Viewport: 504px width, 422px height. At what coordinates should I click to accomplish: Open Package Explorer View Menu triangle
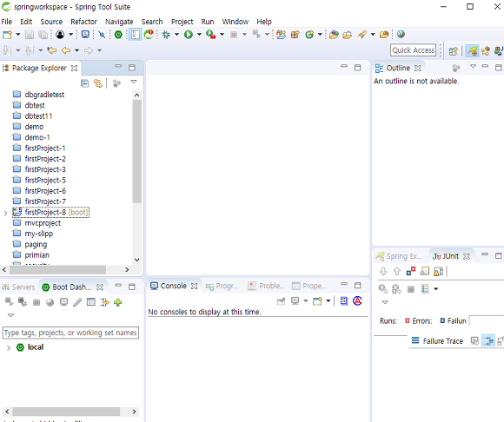(134, 82)
